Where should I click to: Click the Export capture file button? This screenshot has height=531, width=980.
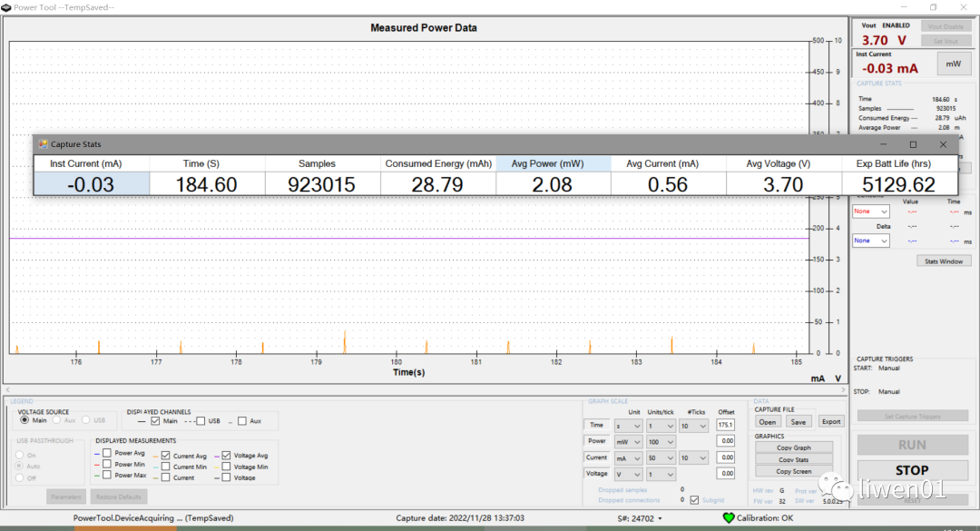coord(830,421)
